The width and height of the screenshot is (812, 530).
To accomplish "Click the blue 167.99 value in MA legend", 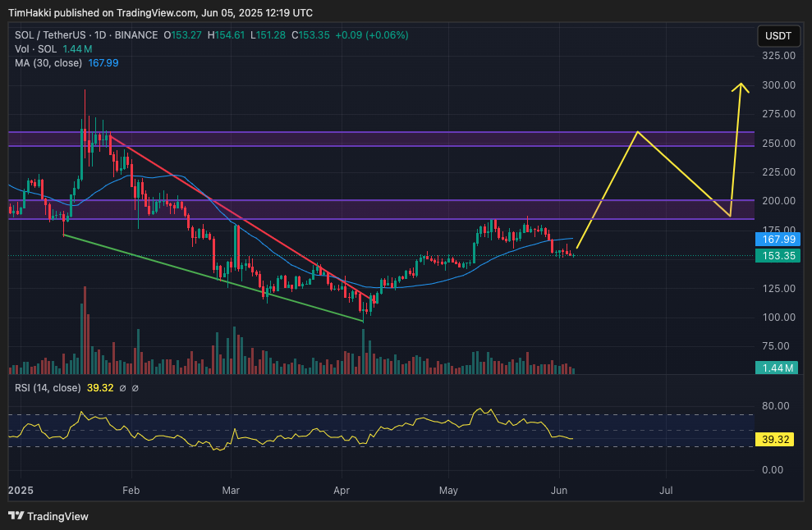I will [103, 63].
